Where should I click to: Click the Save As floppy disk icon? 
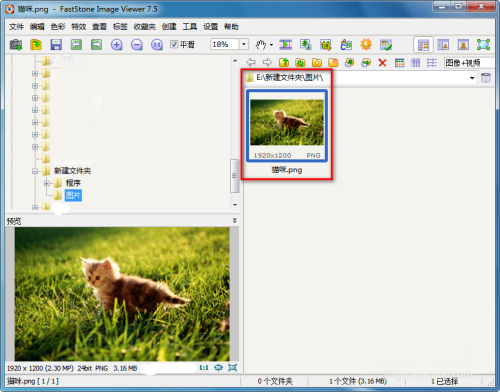(56, 44)
